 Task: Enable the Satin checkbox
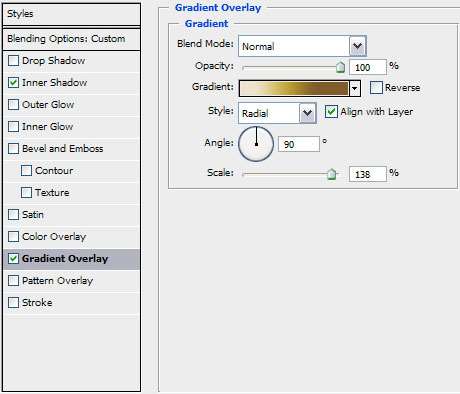[13, 215]
